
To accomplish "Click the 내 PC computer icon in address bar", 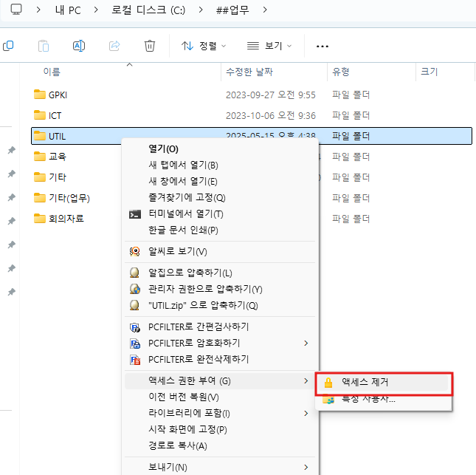I will 15,10.
